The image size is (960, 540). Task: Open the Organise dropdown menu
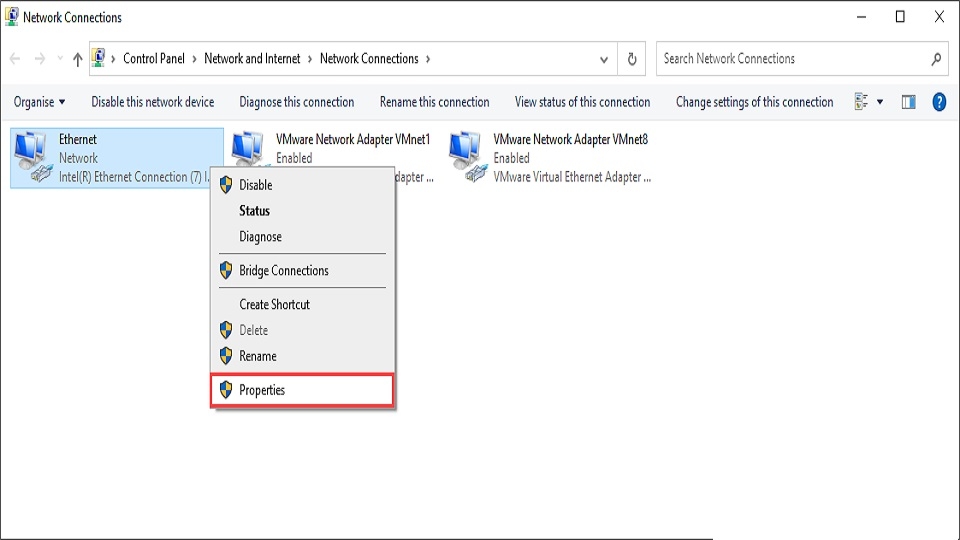point(40,102)
